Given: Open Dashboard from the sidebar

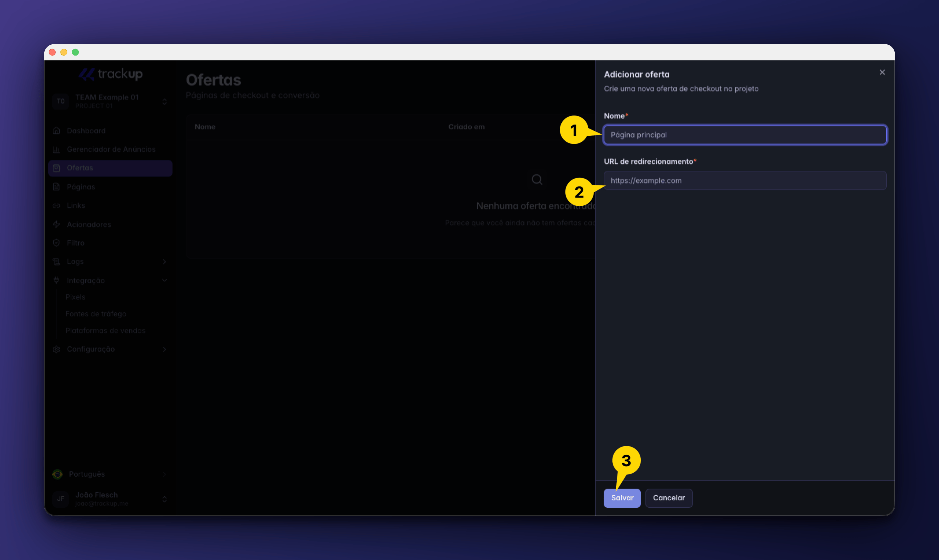Looking at the screenshot, I should tap(110, 131).
